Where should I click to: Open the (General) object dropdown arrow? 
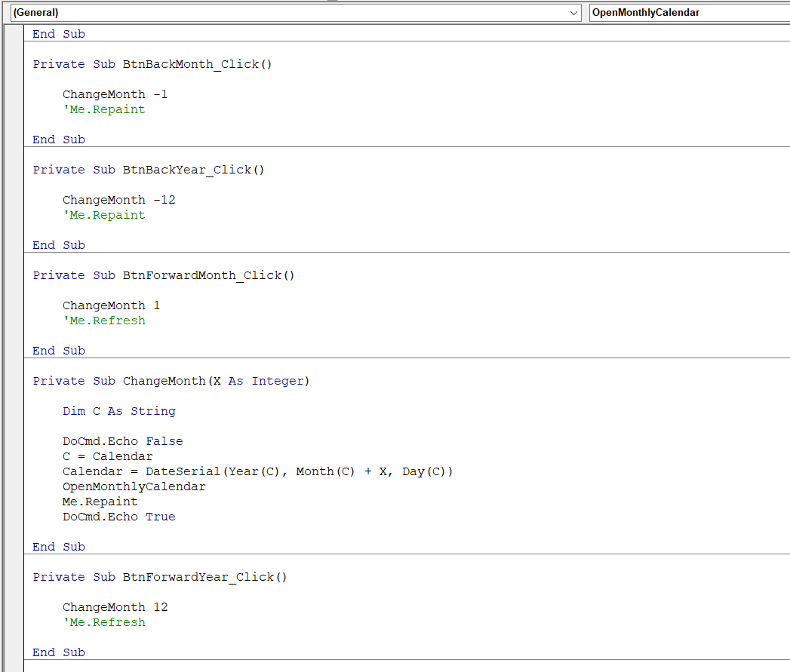(574, 13)
